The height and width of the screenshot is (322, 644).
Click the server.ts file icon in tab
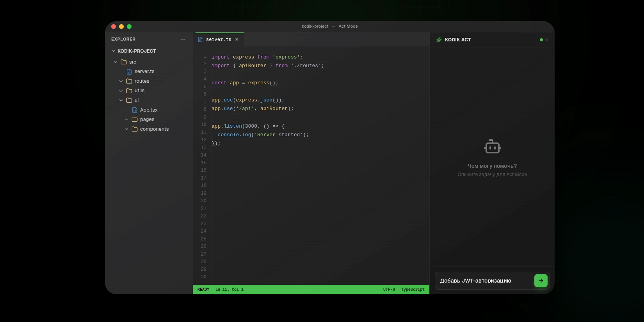[x=200, y=39]
